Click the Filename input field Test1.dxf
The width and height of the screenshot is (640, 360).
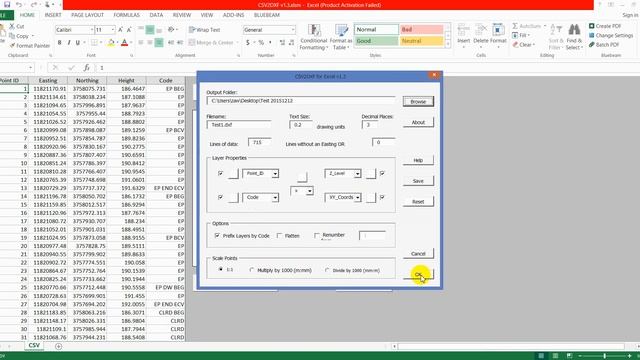(x=239, y=125)
